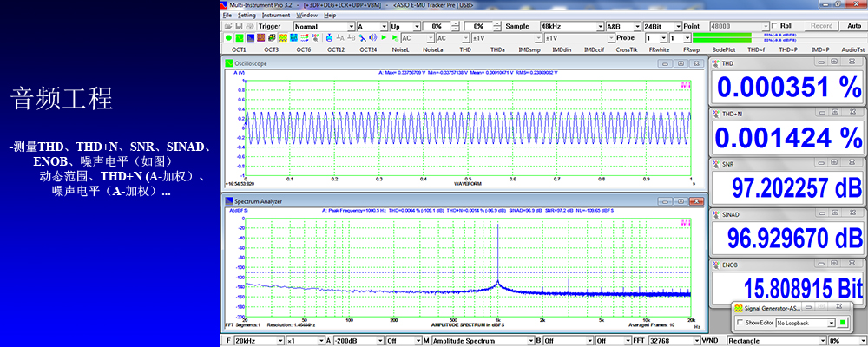The width and height of the screenshot is (868, 347).
Task: Open the Spectrum Analyzer toolbar icon
Action: click(x=250, y=37)
